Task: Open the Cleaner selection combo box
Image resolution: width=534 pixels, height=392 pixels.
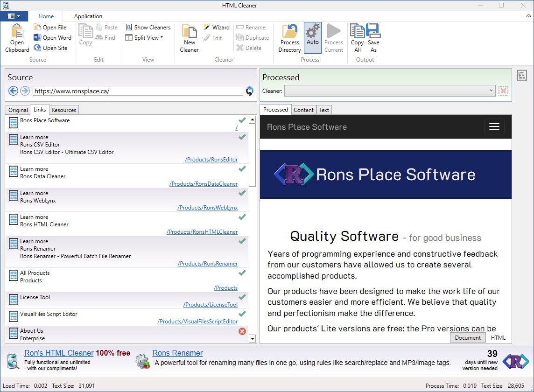Action: pyautogui.click(x=389, y=91)
